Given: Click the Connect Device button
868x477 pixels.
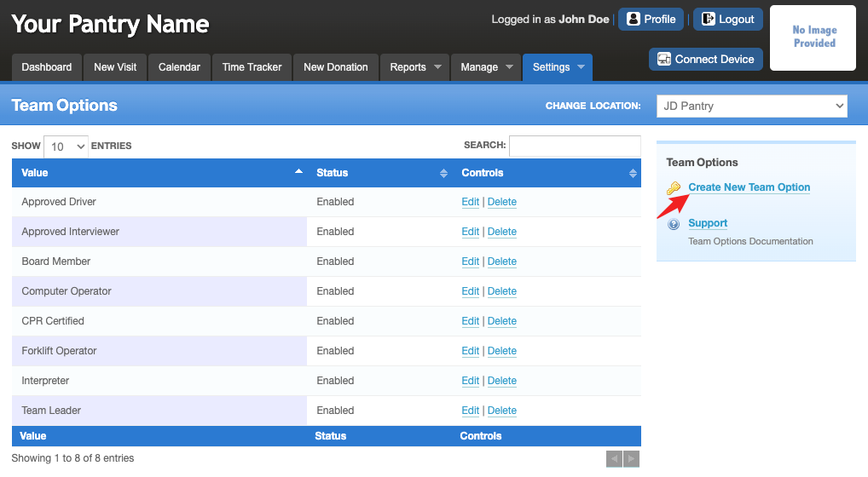Looking at the screenshot, I should click(706, 59).
